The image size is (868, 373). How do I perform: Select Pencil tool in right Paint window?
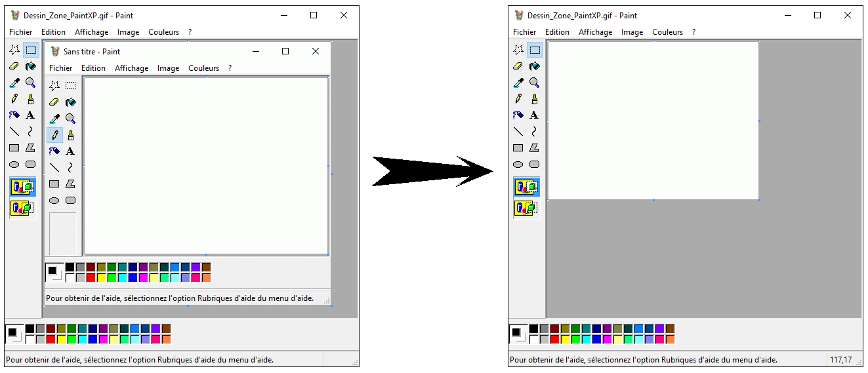518,99
